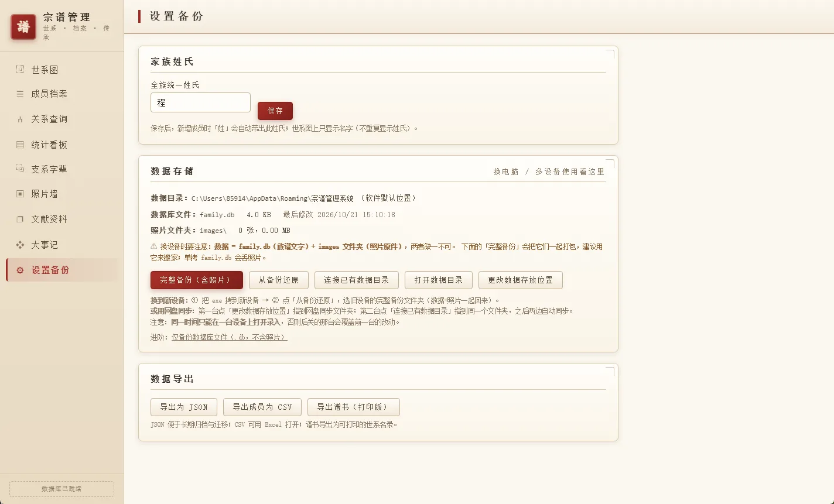
Task: Open the 照片墙 page
Action: 62,194
